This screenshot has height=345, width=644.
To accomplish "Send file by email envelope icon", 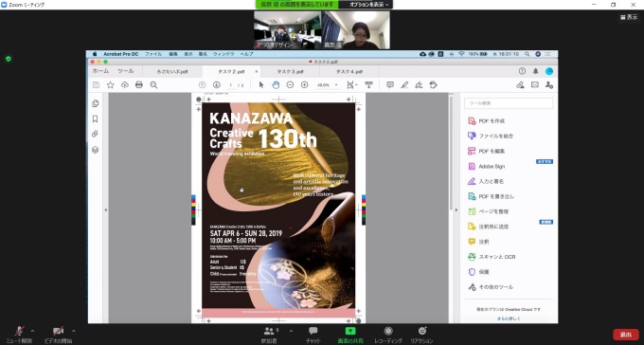I will click(535, 84).
